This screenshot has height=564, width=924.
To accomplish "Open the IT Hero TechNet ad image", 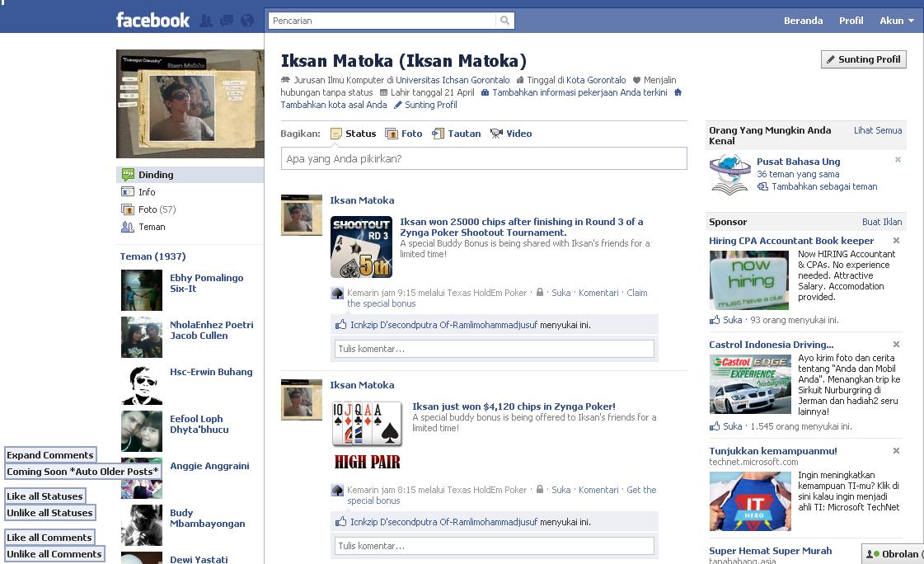I will (x=750, y=501).
